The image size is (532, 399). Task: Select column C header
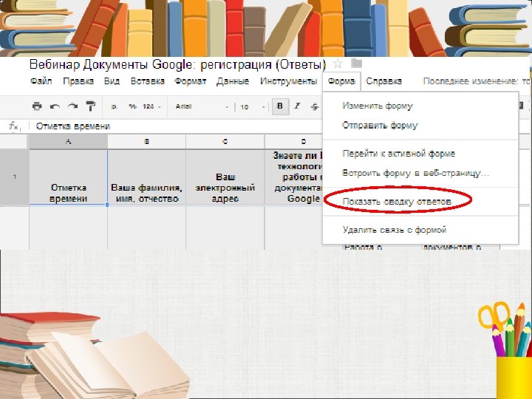tap(225, 141)
